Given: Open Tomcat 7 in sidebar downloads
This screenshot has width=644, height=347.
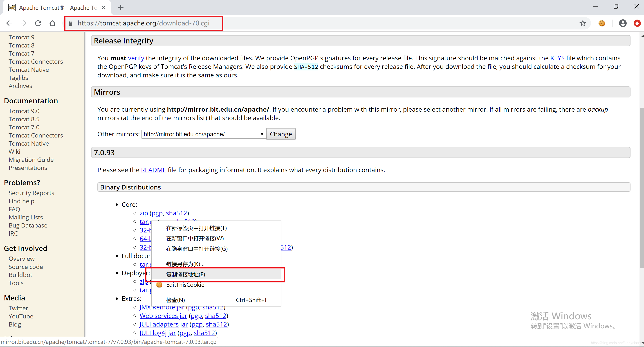Looking at the screenshot, I should tap(22, 54).
